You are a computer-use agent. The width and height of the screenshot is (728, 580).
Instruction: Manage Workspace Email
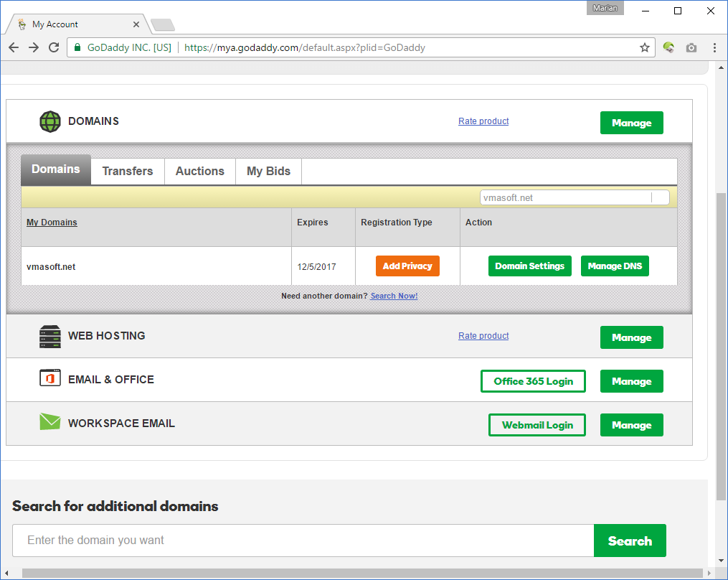(x=631, y=425)
